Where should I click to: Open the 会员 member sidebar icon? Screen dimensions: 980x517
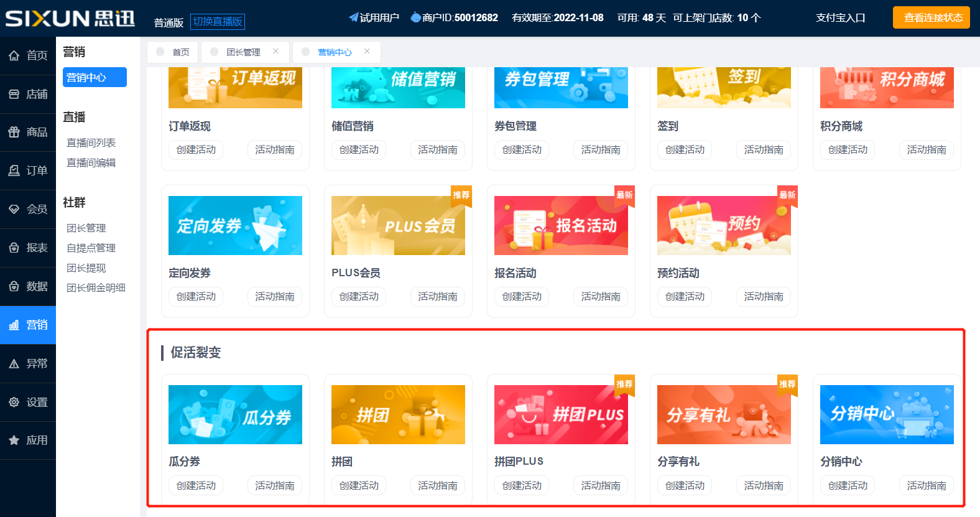pos(14,210)
